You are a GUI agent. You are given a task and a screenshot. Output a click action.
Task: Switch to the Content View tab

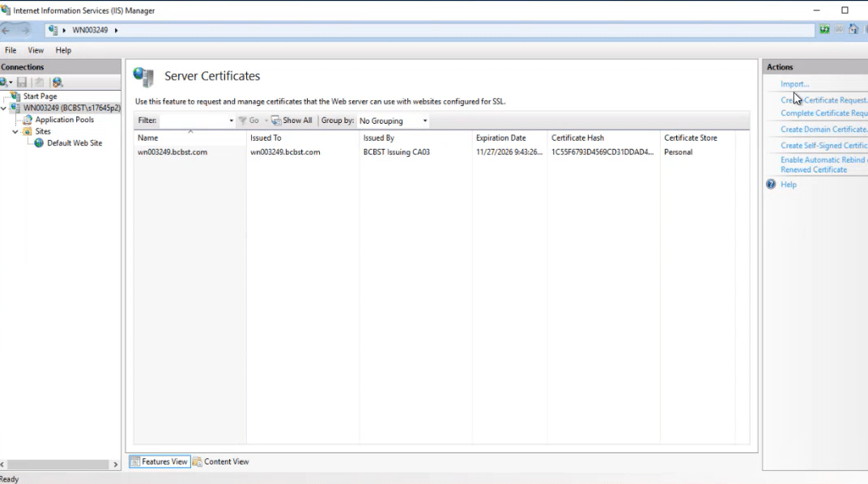[x=220, y=461]
